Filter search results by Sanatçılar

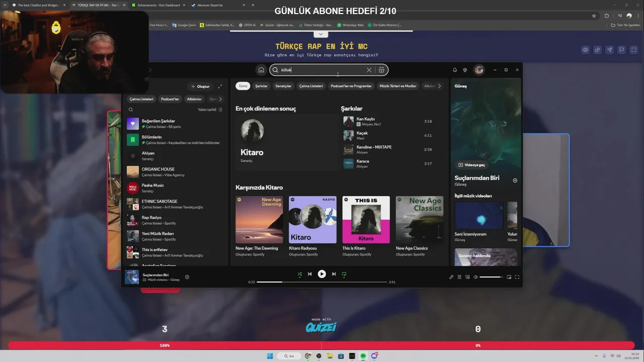[283, 86]
